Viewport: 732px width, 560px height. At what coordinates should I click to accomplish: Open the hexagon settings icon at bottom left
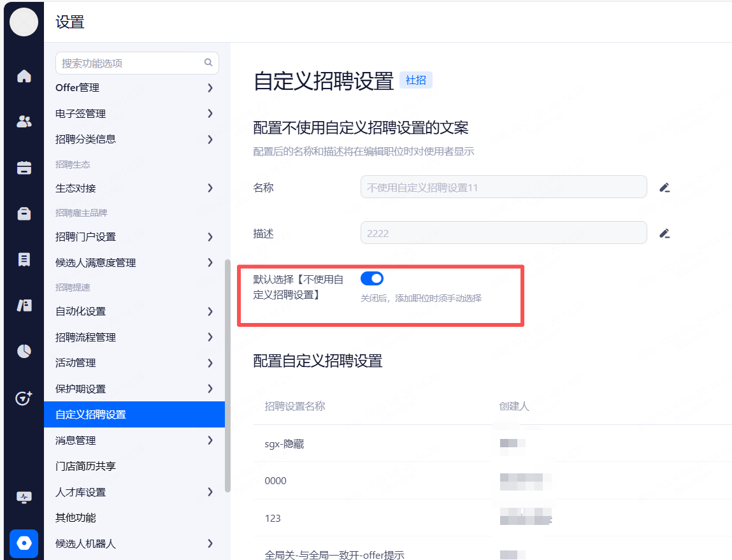[24, 543]
